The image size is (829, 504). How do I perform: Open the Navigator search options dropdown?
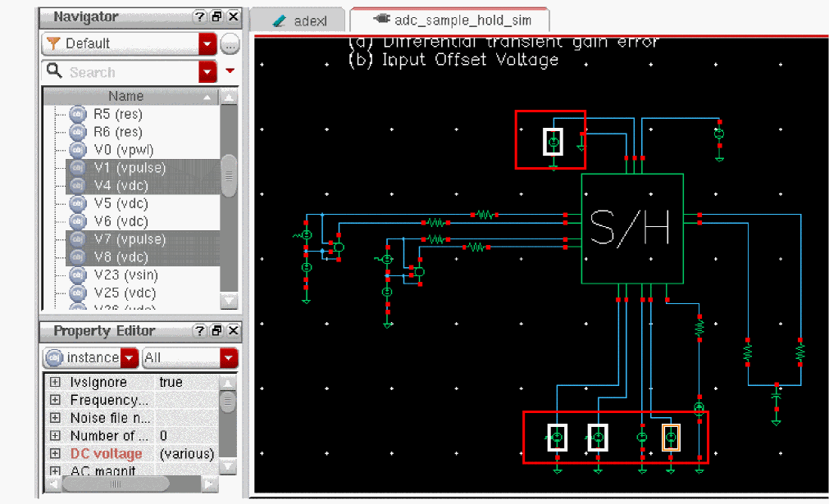230,71
